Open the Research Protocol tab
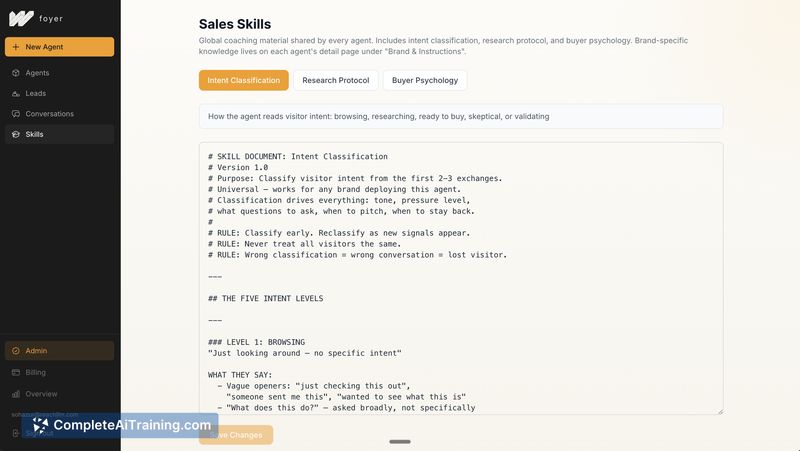This screenshot has height=451, width=800. [x=335, y=80]
